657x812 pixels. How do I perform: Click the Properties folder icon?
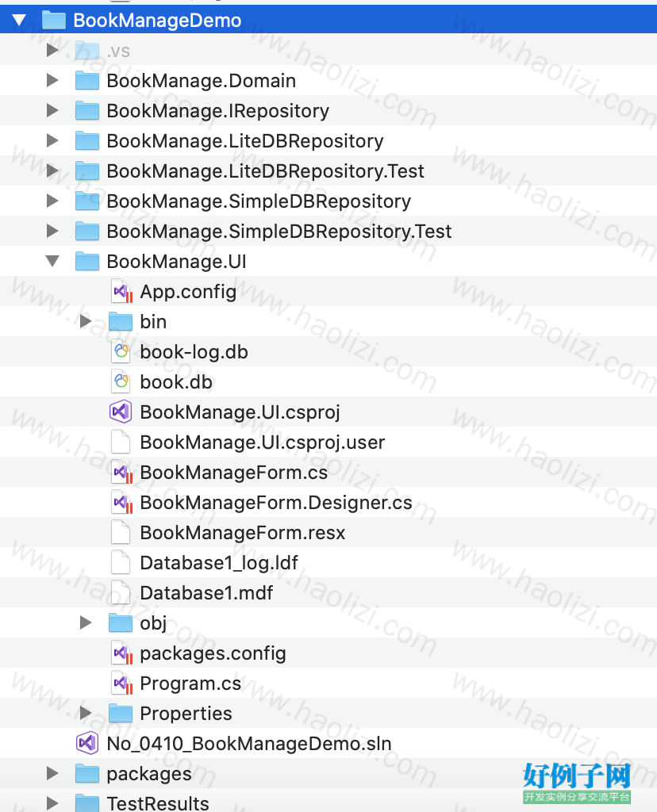coord(121,713)
